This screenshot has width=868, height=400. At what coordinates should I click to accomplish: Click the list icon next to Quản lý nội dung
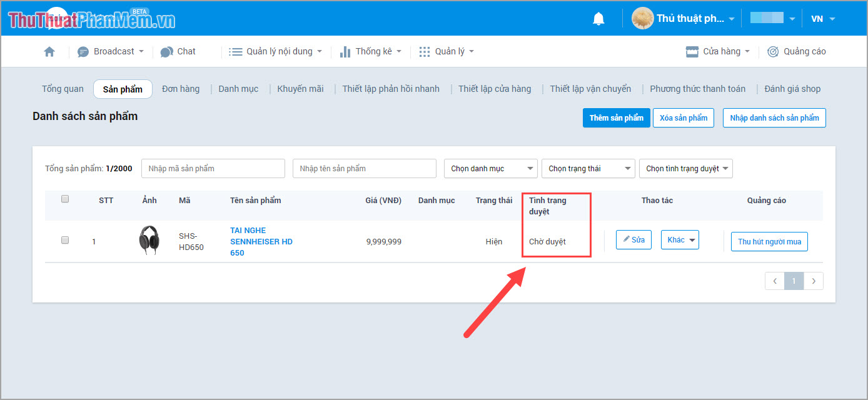pos(236,51)
